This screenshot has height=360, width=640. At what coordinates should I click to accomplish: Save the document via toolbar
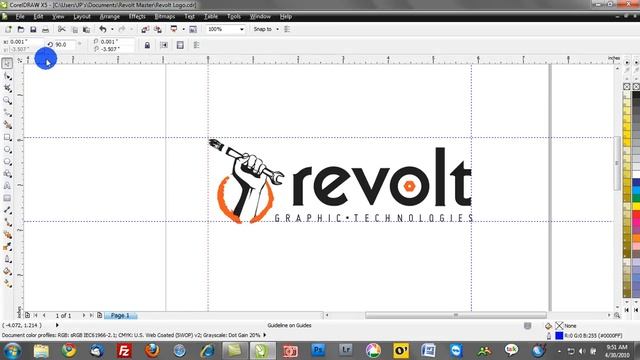(33, 29)
